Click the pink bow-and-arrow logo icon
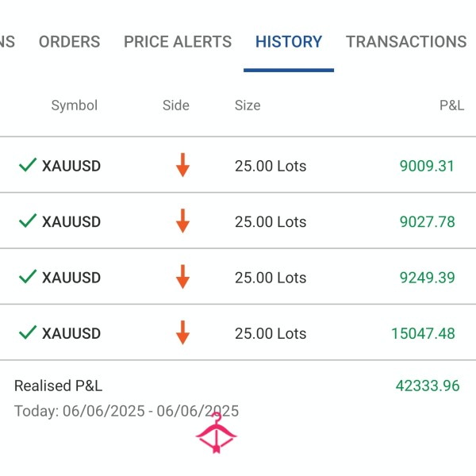 point(216,434)
